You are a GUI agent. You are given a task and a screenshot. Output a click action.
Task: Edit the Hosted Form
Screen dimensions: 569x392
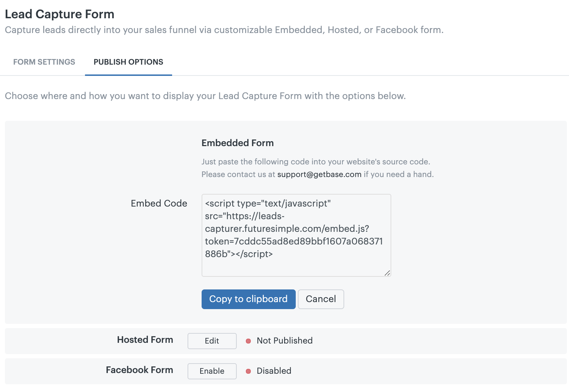[212, 341]
